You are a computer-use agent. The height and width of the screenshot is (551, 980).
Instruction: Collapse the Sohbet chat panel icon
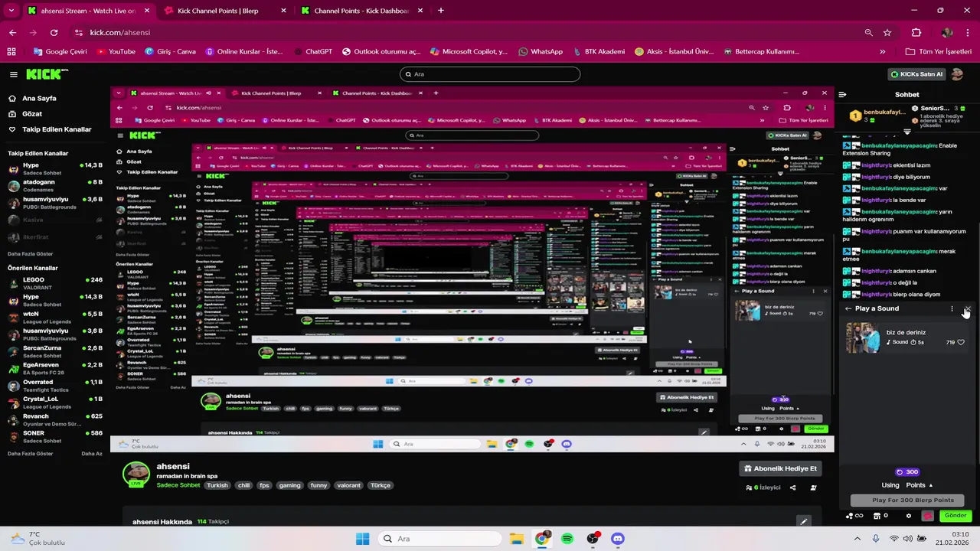[x=842, y=95]
